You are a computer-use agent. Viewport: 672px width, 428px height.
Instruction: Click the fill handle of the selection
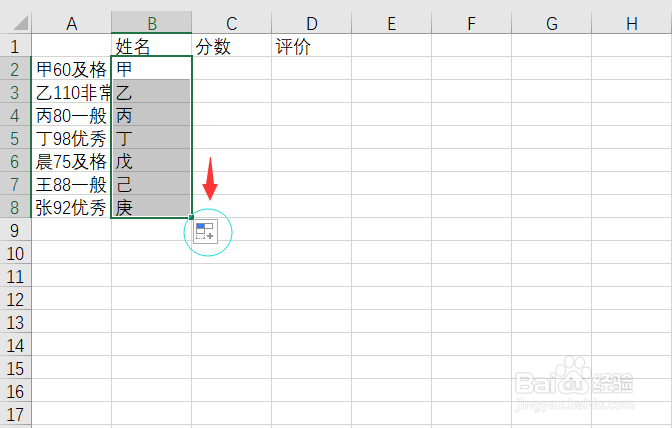(191, 217)
